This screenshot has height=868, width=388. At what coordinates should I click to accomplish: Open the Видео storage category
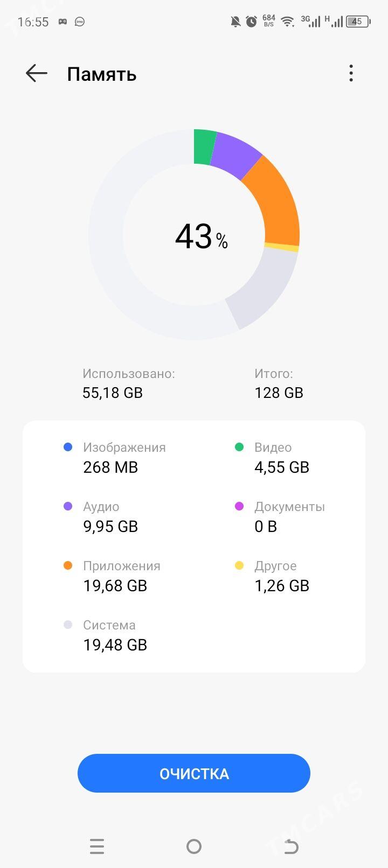(x=281, y=458)
